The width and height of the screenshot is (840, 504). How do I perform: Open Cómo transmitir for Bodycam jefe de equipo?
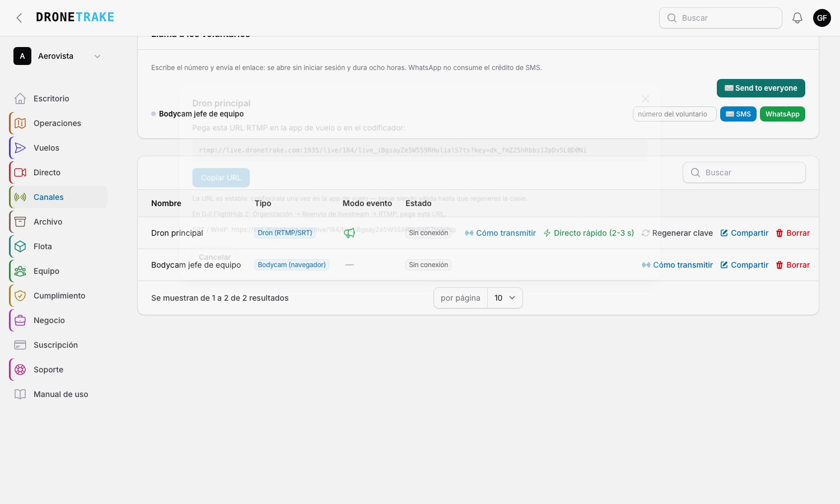tap(677, 265)
